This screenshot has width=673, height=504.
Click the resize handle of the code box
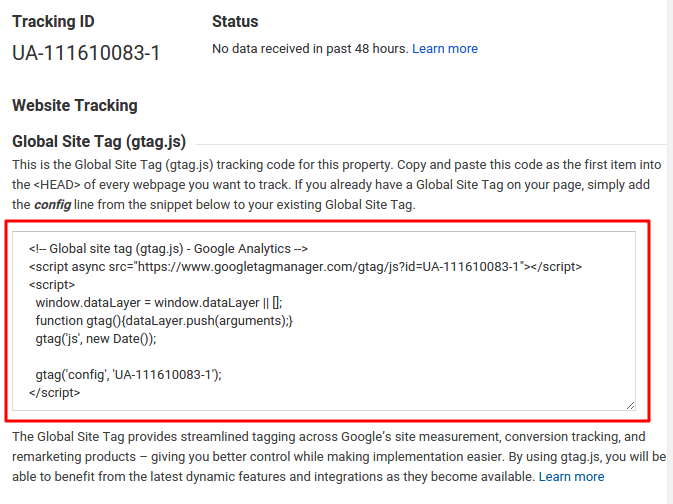pos(630,405)
